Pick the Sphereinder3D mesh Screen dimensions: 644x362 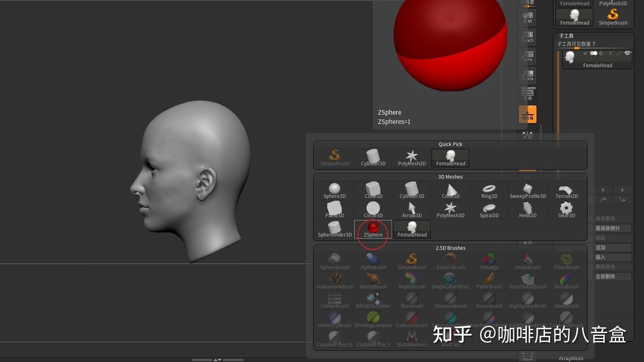(x=334, y=229)
